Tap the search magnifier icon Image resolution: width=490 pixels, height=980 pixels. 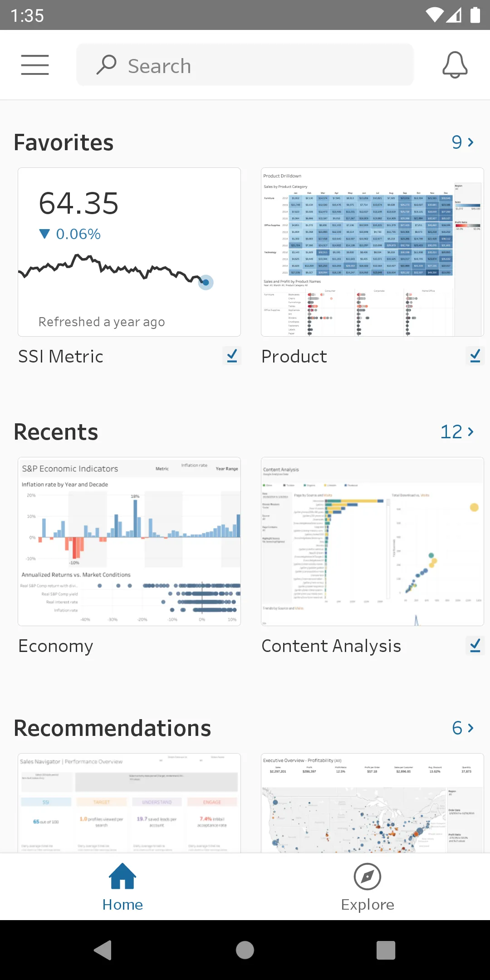107,65
